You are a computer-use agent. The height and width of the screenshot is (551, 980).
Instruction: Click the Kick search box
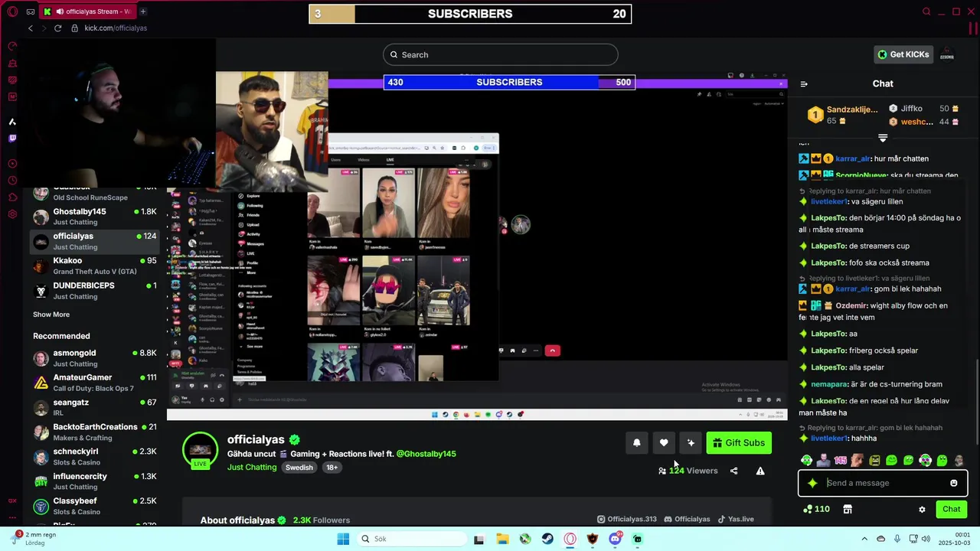pyautogui.click(x=500, y=54)
